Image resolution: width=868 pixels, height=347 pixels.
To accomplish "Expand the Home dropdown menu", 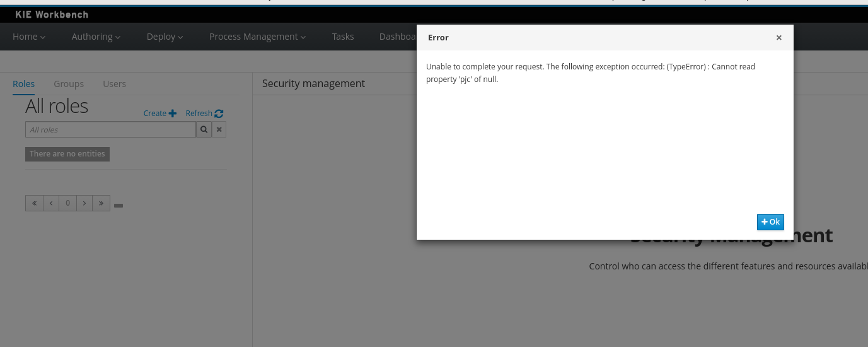I will pos(29,37).
